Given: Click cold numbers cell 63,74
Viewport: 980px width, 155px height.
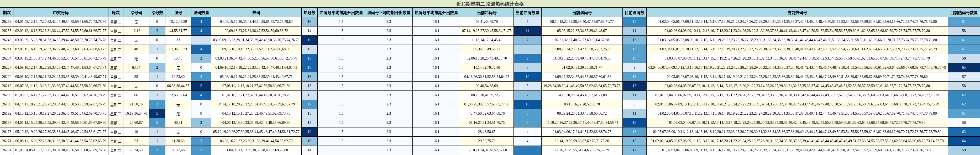Looking at the screenshot, I should 136,68.
